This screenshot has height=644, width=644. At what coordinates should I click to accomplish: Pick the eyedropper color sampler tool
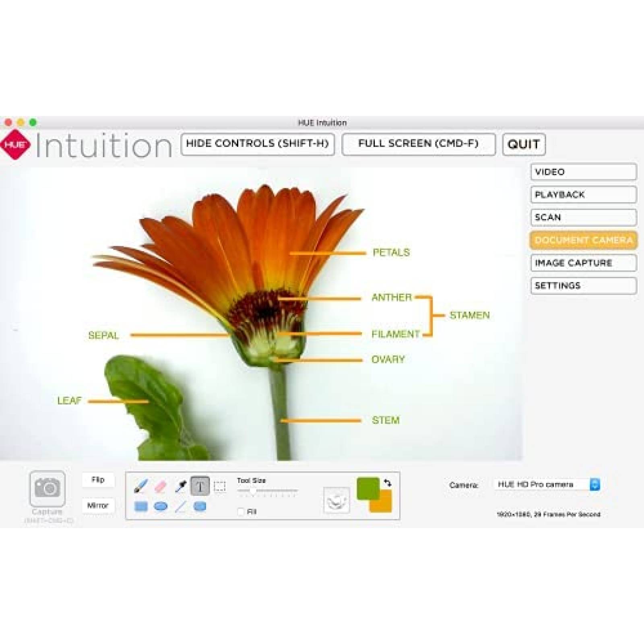(181, 486)
